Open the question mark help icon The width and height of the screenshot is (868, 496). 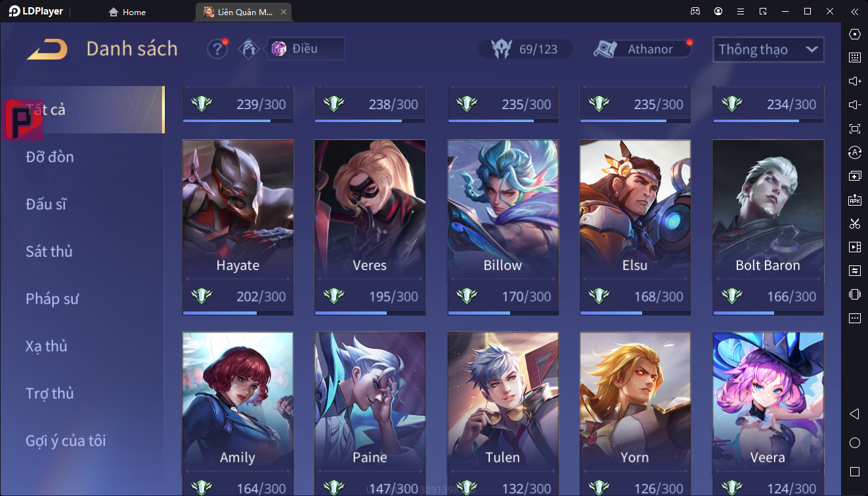(x=217, y=49)
